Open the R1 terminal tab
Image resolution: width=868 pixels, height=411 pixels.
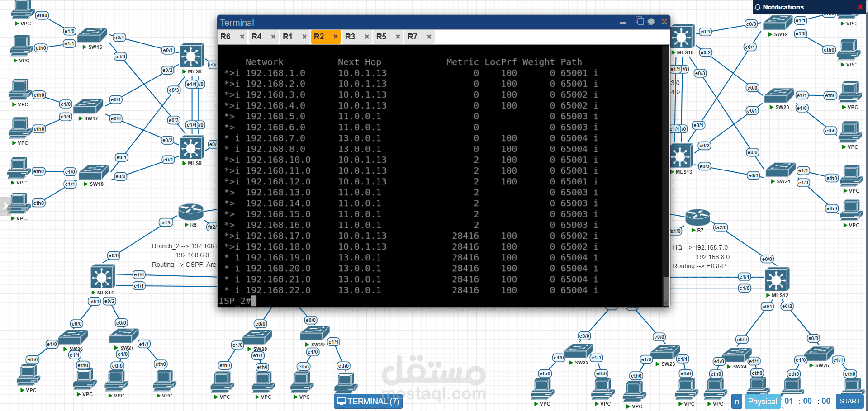point(288,37)
